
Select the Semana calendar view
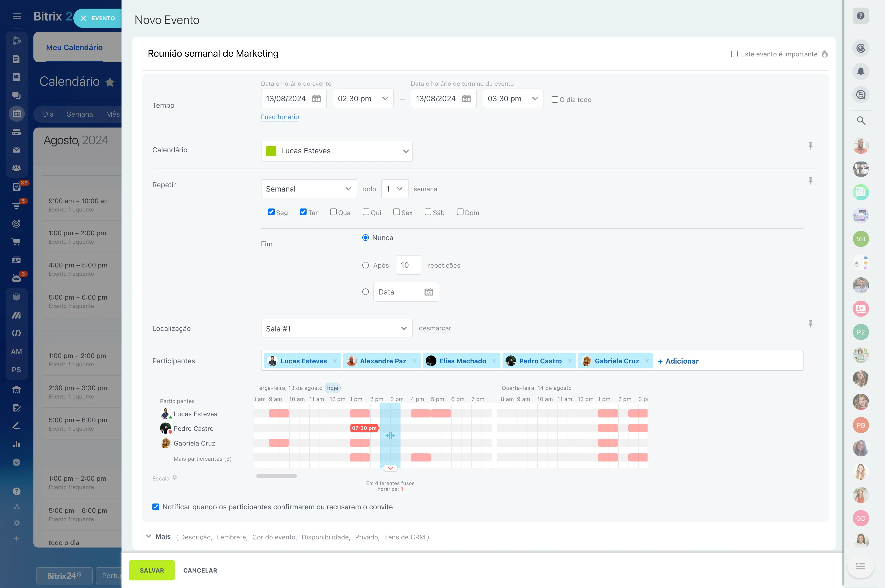tap(79, 114)
